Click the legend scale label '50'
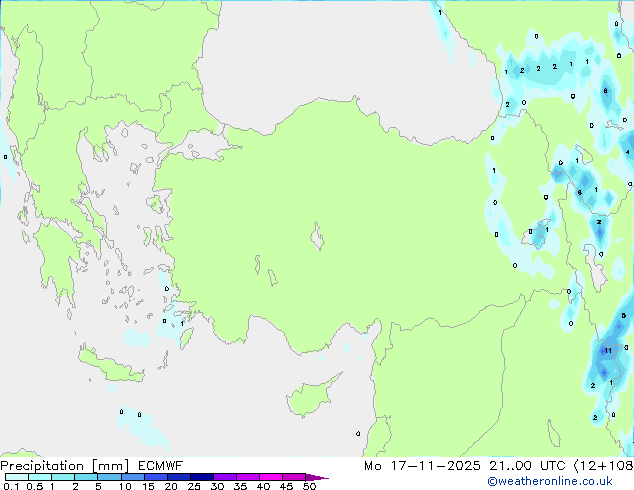 [x=309, y=486]
